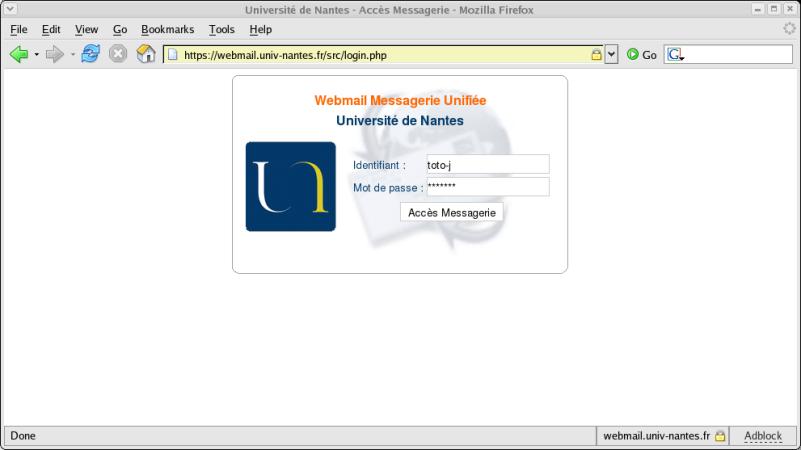This screenshot has width=801, height=450.
Task: Open the File menu
Action: [x=18, y=30]
